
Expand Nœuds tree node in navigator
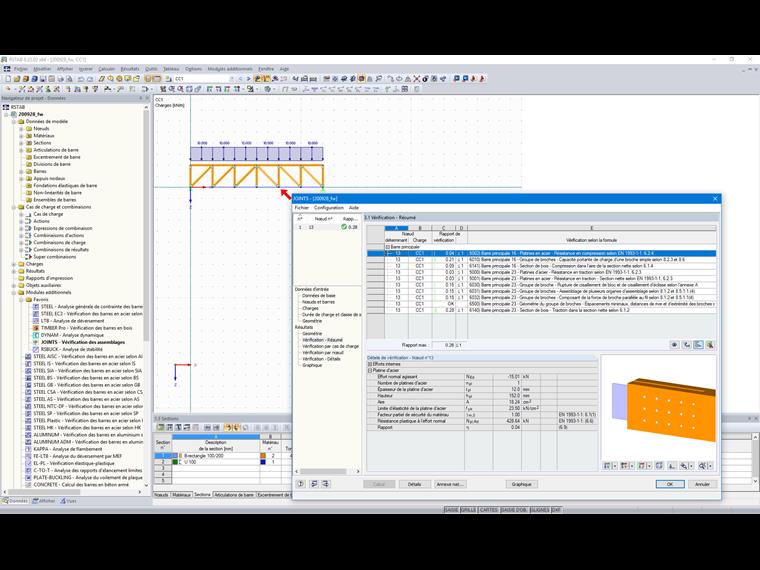pos(21,129)
